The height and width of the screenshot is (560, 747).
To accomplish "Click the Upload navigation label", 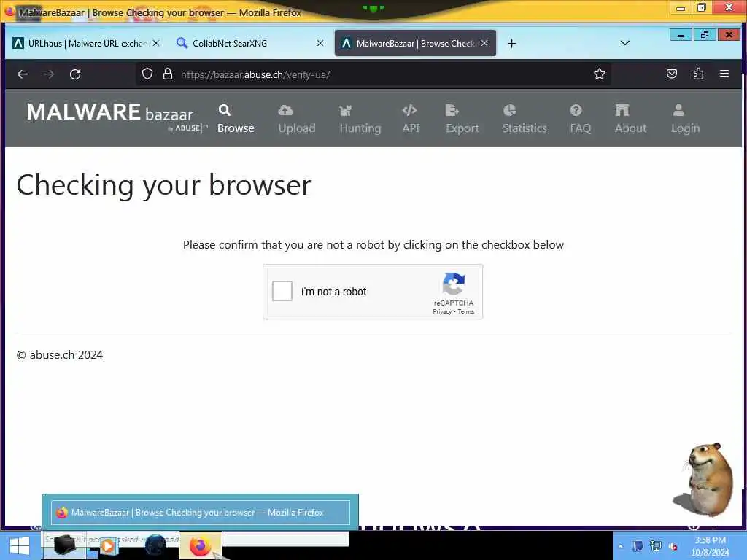I will click(297, 128).
